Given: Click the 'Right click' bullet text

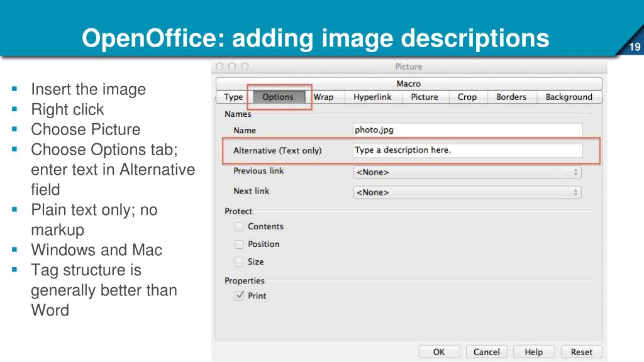Looking at the screenshot, I should (x=67, y=109).
